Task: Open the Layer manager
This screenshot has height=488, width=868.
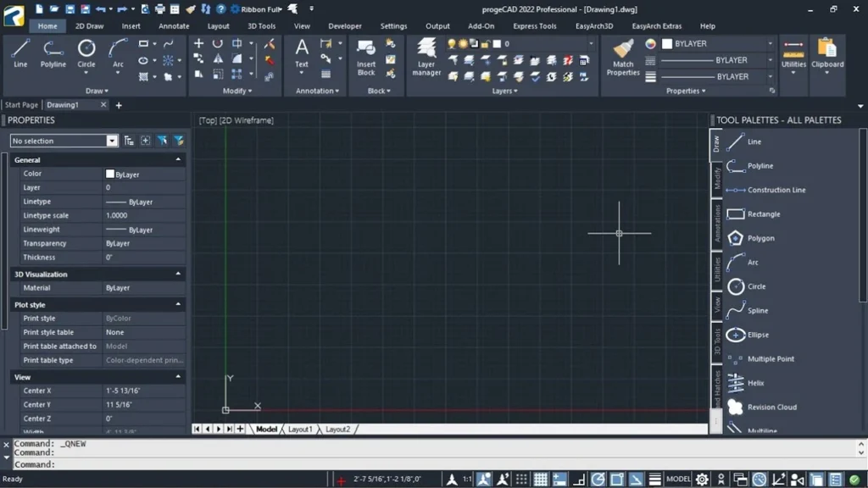Action: pos(426,58)
